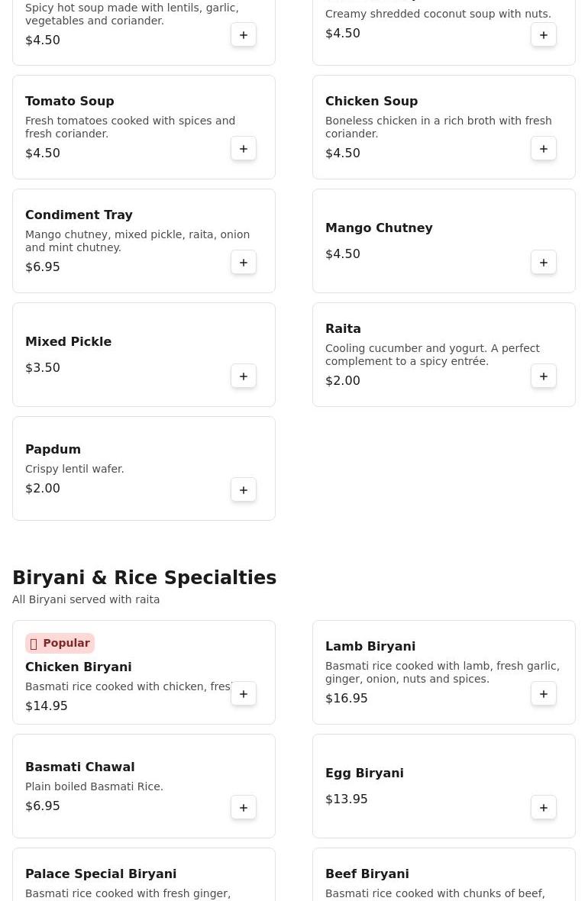Add Mixed Pickle to the order
This screenshot has width=588, height=901.
pyautogui.click(x=244, y=376)
